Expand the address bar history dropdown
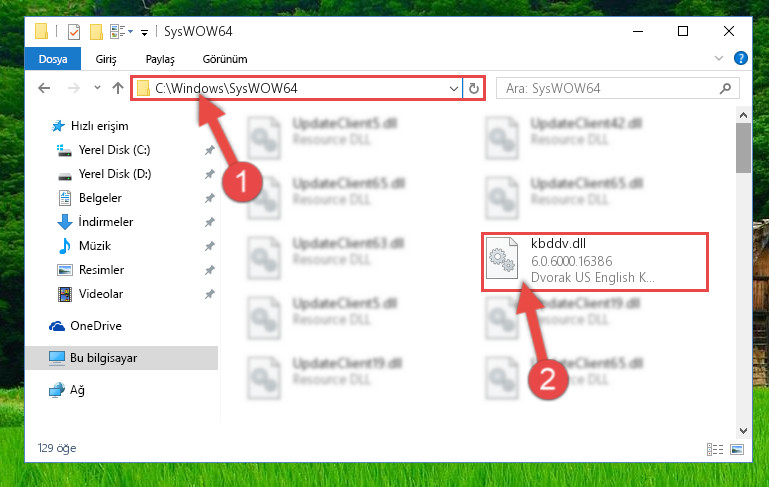The height and width of the screenshot is (487, 769). pos(454,89)
